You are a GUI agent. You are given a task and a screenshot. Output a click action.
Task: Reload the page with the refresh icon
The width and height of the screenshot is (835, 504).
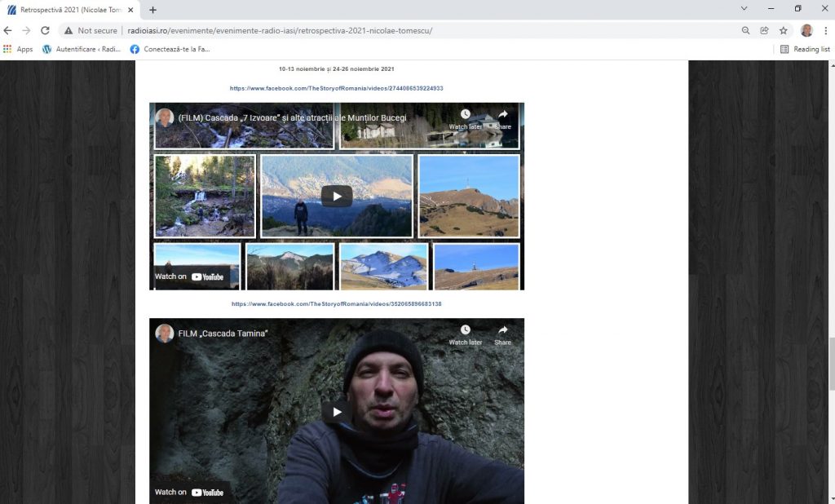tap(45, 30)
